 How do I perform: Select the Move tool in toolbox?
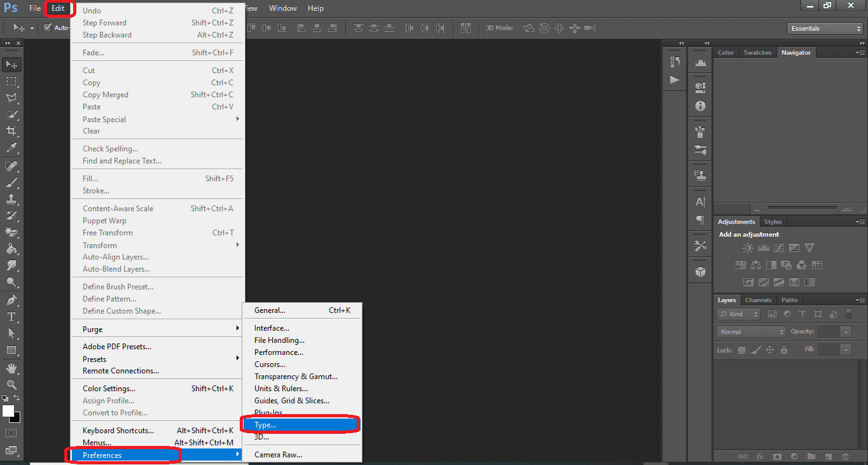coord(11,64)
